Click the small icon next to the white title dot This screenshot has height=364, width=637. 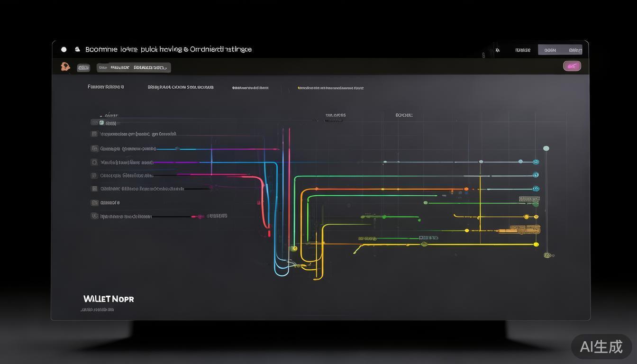pos(77,49)
